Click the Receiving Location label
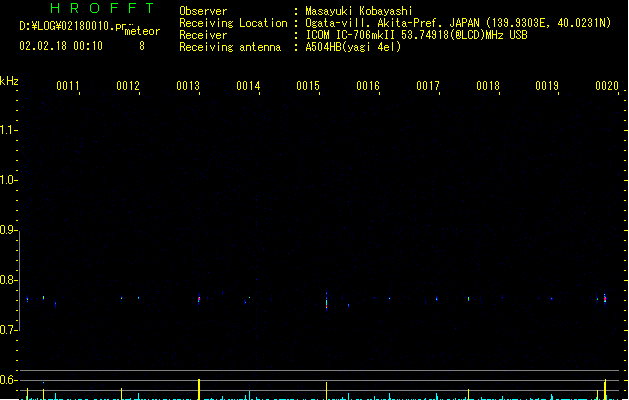 233,23
